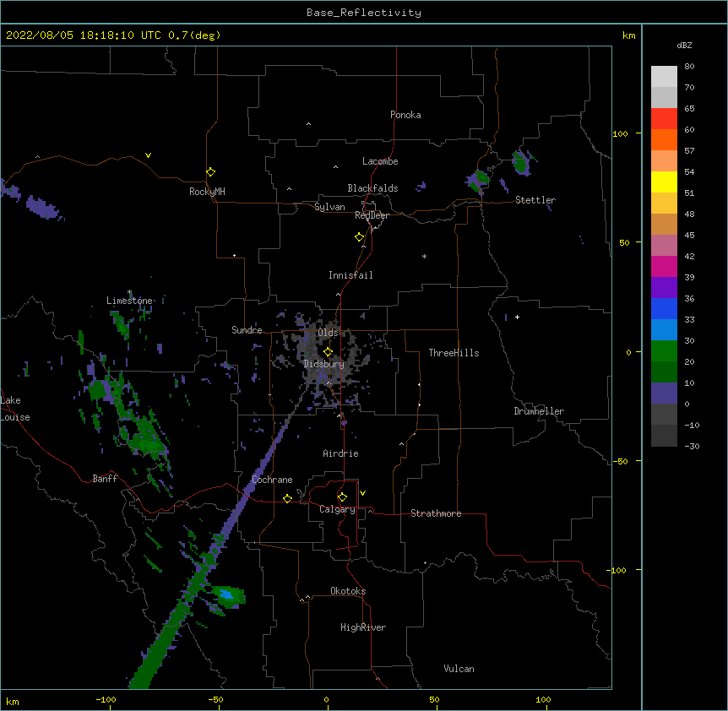Click the blue storm core southwest of Okotoks

(226, 594)
